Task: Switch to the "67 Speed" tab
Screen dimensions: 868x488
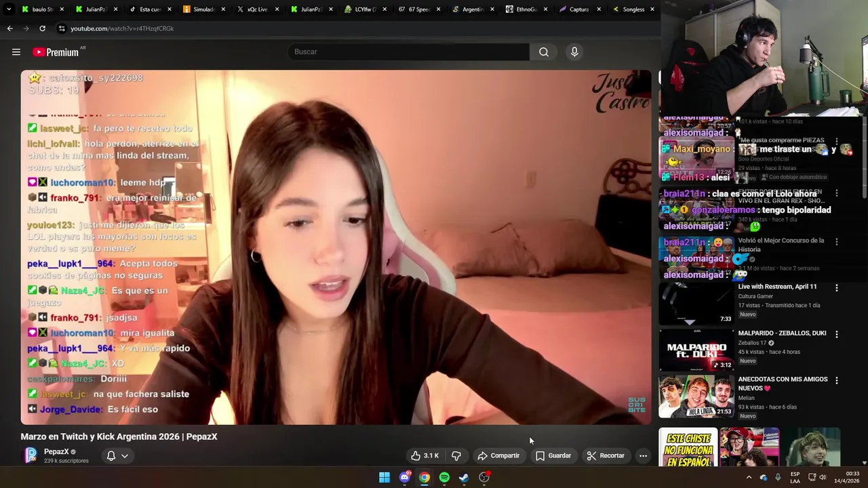Action: tap(418, 9)
